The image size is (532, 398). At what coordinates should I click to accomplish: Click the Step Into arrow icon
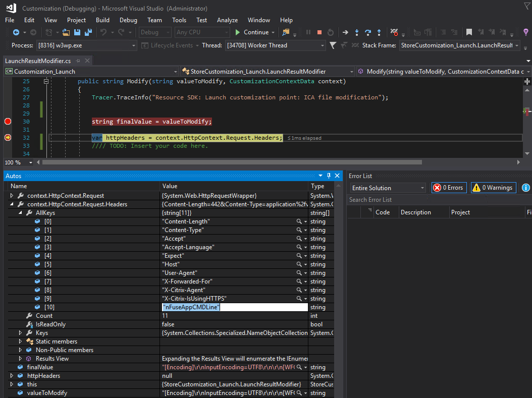coord(357,32)
